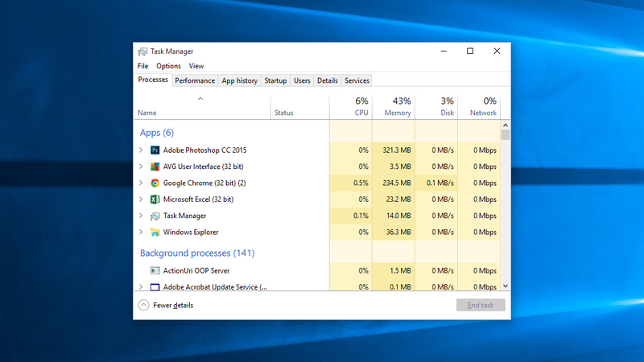
Task: Sort processes by Network column header
Action: tap(479, 107)
